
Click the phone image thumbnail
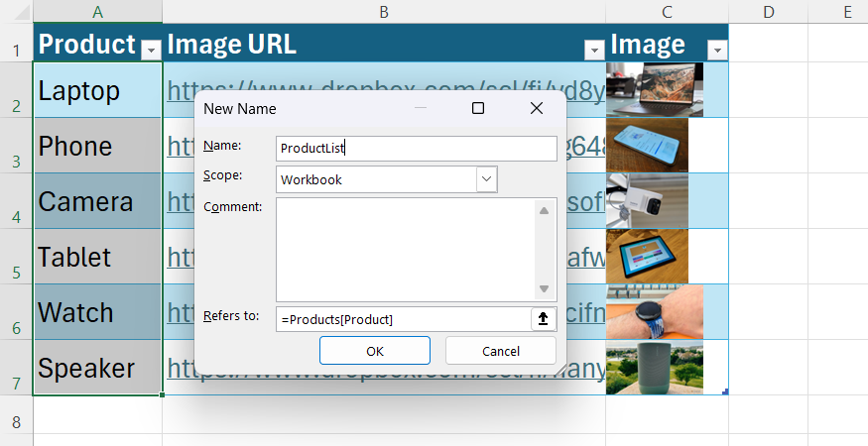coord(647,145)
